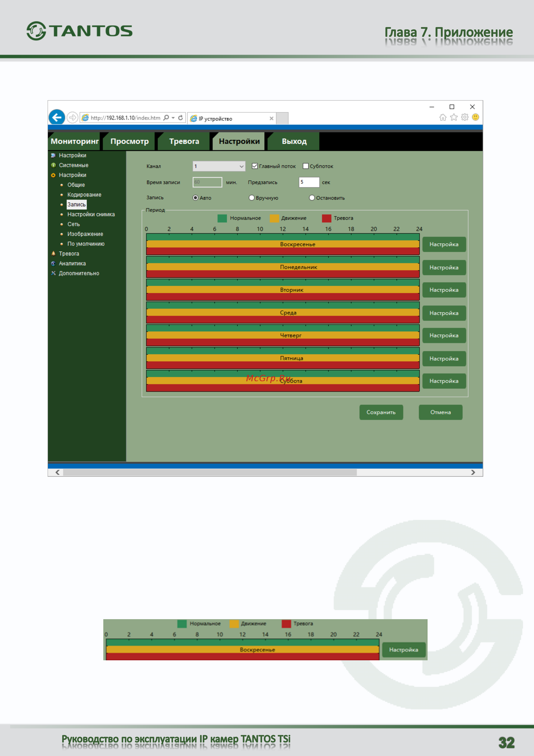Click the search magnifier in address bar

166,118
